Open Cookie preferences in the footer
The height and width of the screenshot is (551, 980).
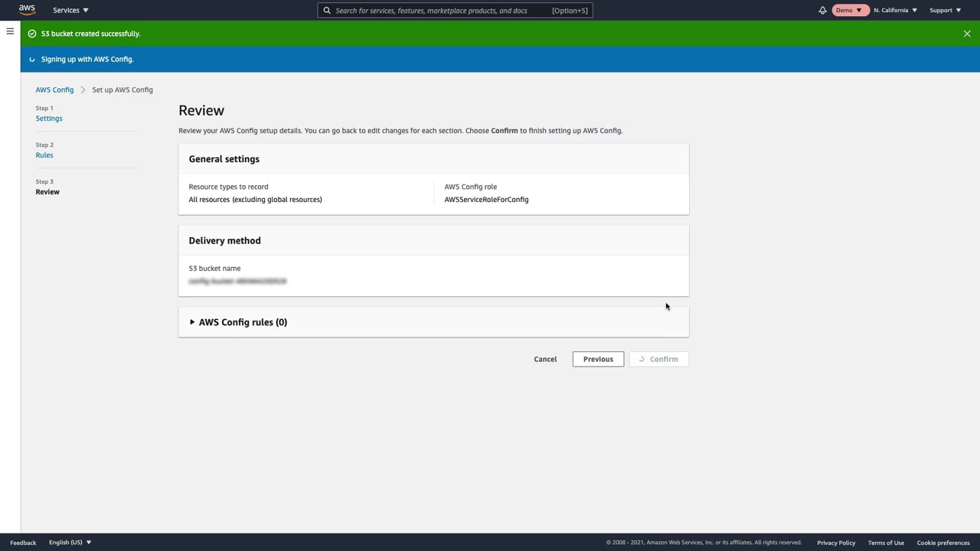(943, 543)
